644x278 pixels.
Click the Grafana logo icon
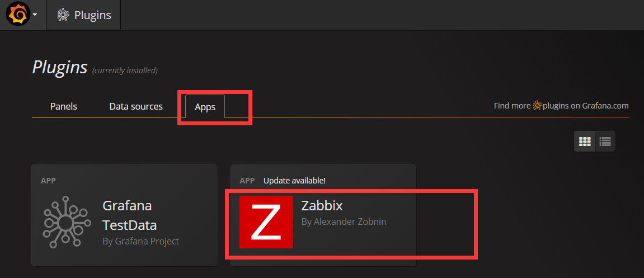coord(18,15)
